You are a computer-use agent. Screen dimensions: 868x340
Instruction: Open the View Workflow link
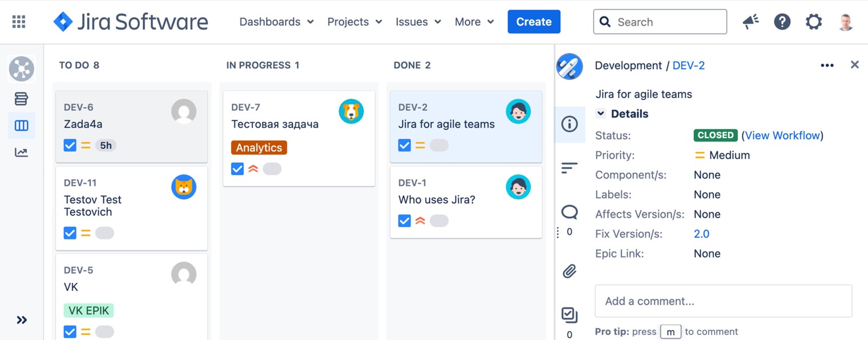coord(782,135)
